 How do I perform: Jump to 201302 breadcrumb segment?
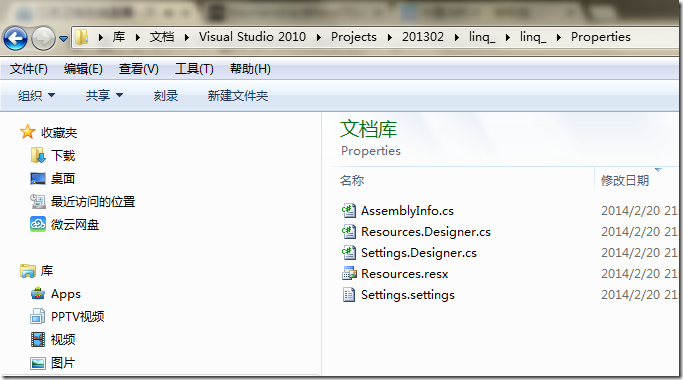pos(423,37)
